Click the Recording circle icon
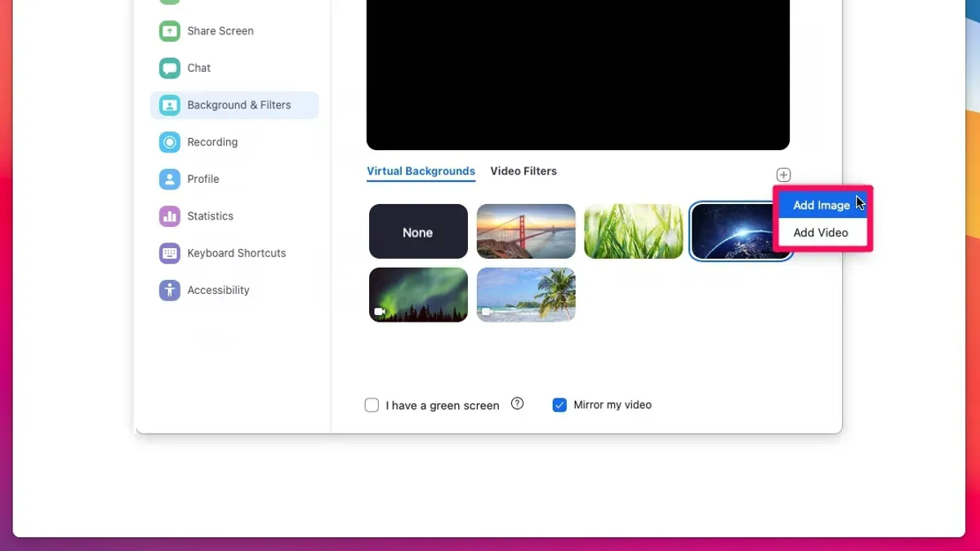This screenshot has height=551, width=980. tap(169, 142)
